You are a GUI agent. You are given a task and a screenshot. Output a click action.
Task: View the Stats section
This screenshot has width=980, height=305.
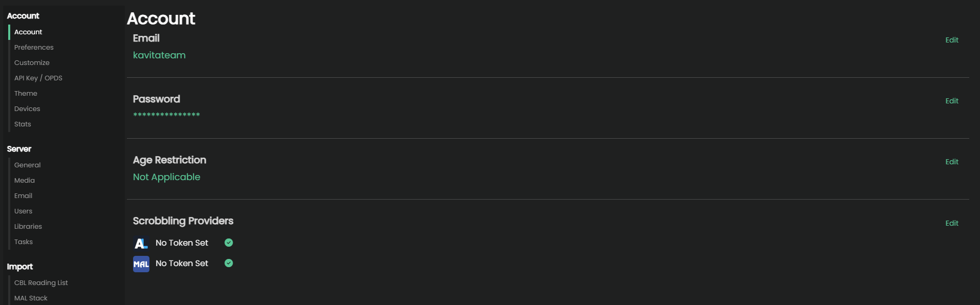click(23, 124)
